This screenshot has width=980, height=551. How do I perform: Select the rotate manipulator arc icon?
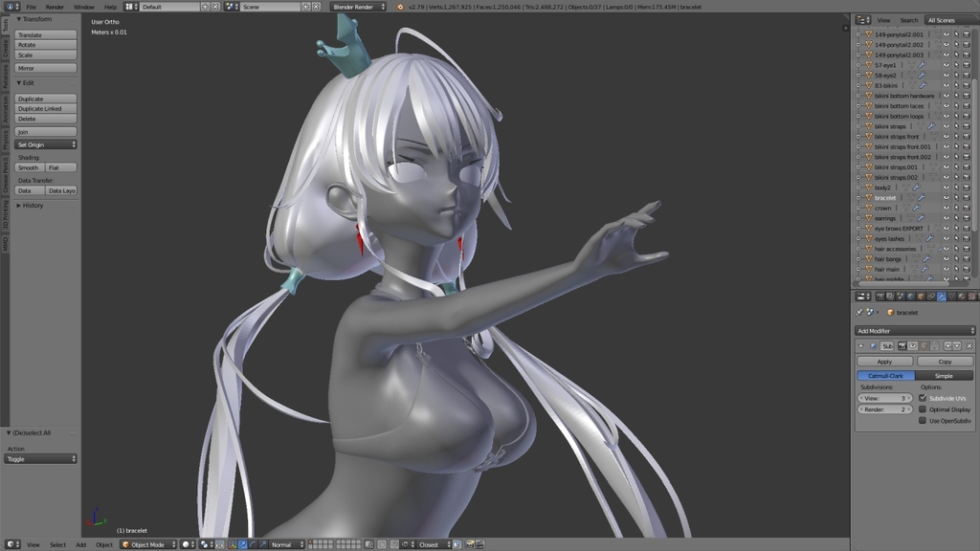point(253,544)
